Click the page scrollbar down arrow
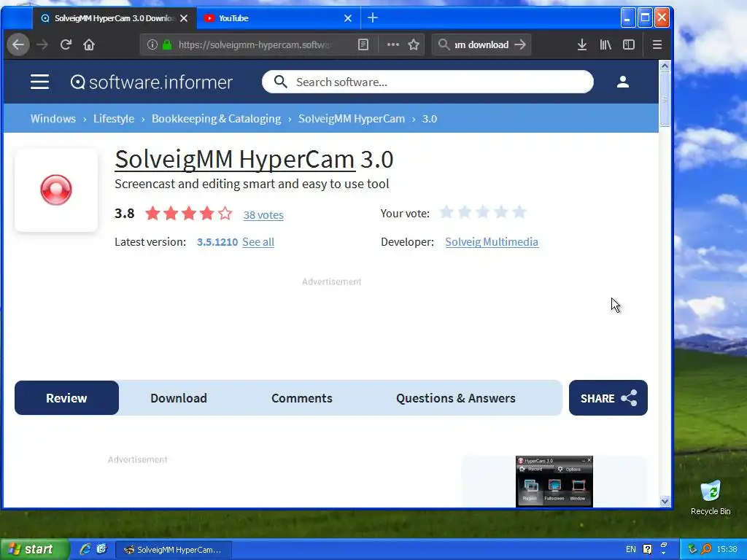This screenshot has height=560, width=747. [x=665, y=501]
